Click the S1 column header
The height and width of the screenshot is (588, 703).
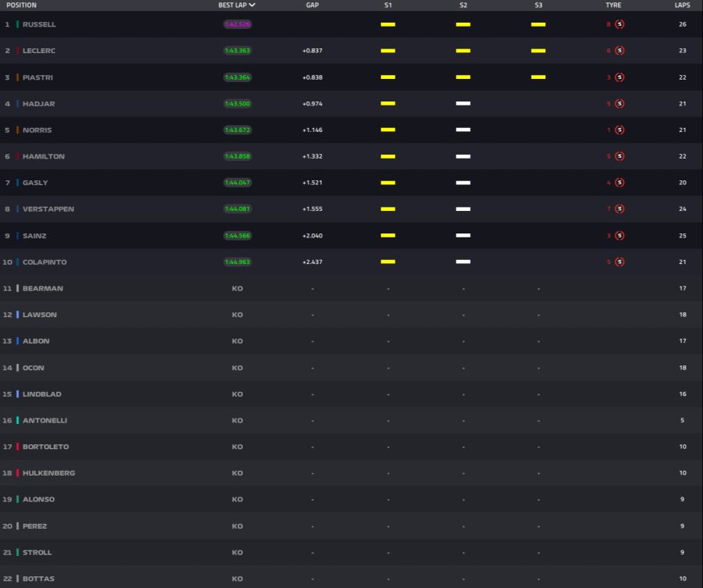point(388,5)
